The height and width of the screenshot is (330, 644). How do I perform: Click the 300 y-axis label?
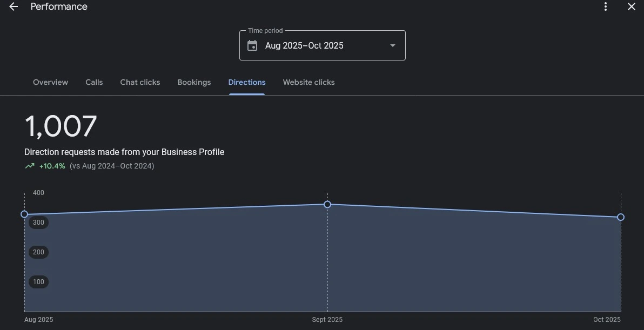tap(38, 223)
